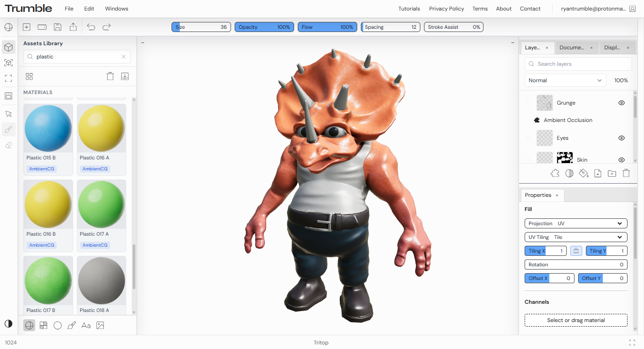The height and width of the screenshot is (349, 644).
Task: Open the cube 3D view mode icon
Action: click(x=8, y=47)
